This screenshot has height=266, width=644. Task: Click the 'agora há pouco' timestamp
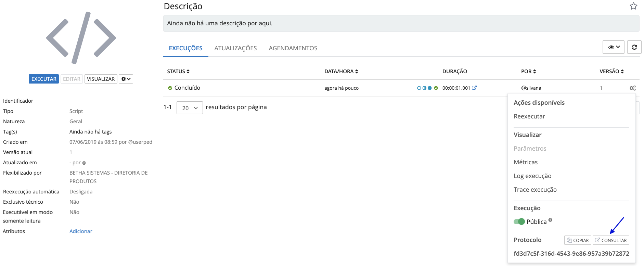coord(342,88)
